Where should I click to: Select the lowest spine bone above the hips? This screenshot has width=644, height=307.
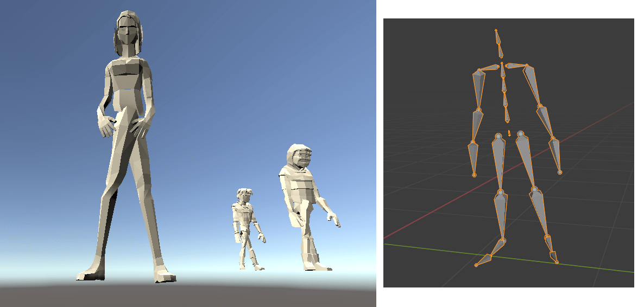click(x=507, y=114)
